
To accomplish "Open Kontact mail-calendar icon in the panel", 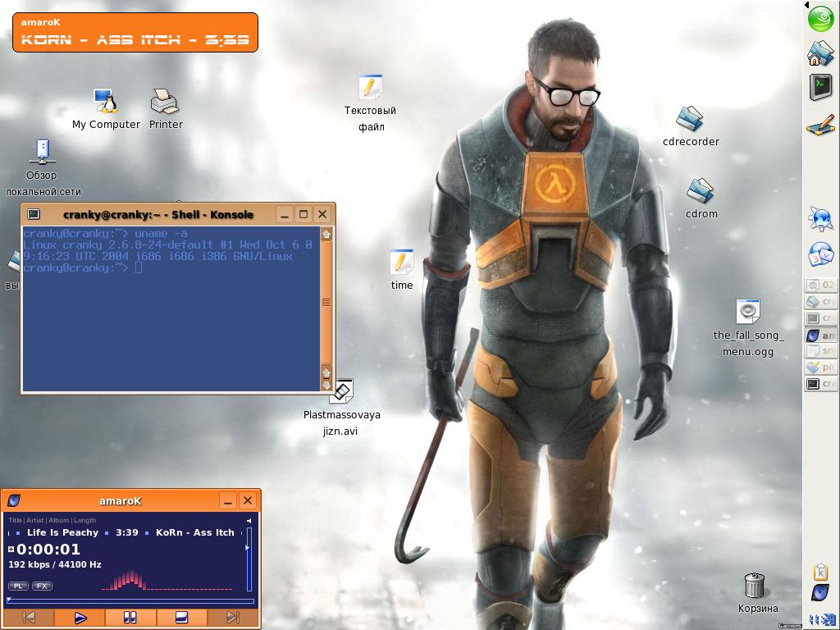I will (x=820, y=254).
